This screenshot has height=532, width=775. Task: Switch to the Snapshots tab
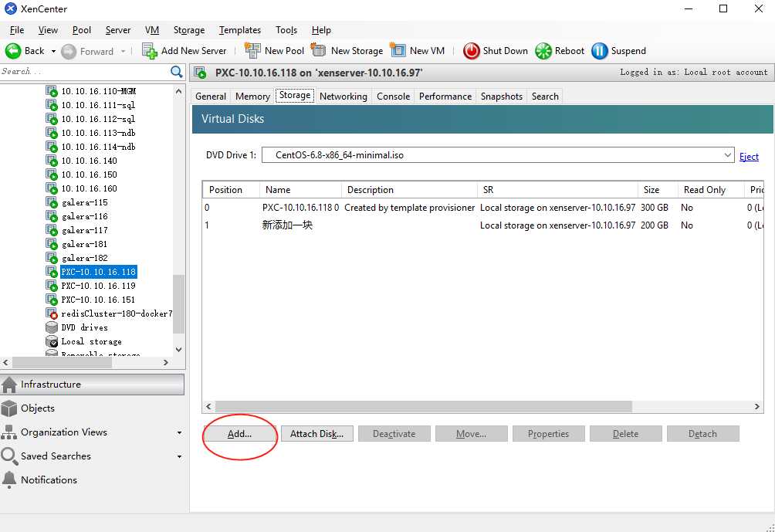coord(501,97)
